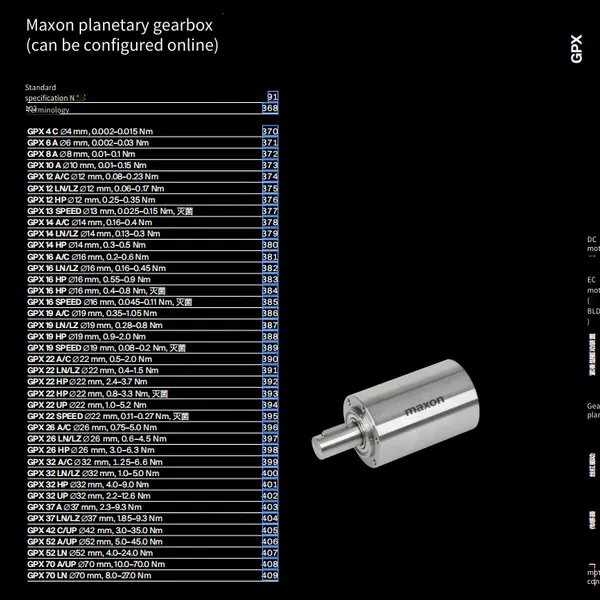
Task: Select 'GPX 14 LN/LZ Ø14 mm' entry
Action: pyautogui.click(x=94, y=233)
